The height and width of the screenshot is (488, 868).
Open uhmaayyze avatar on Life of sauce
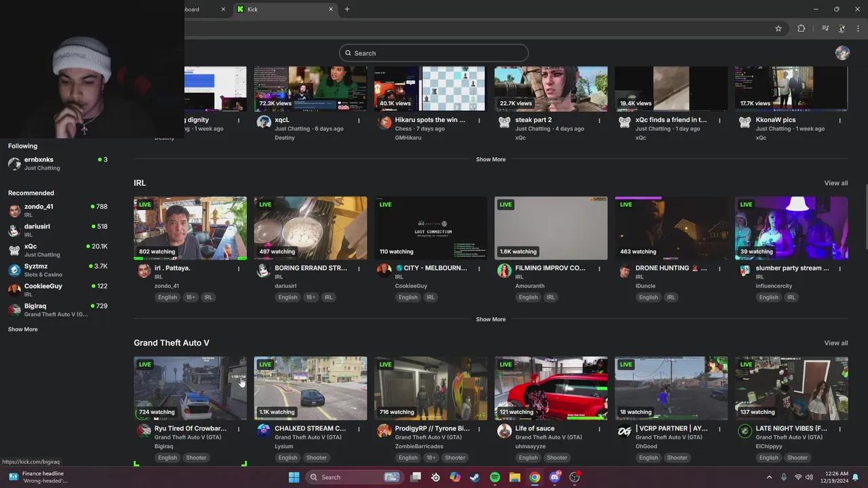pos(505,431)
